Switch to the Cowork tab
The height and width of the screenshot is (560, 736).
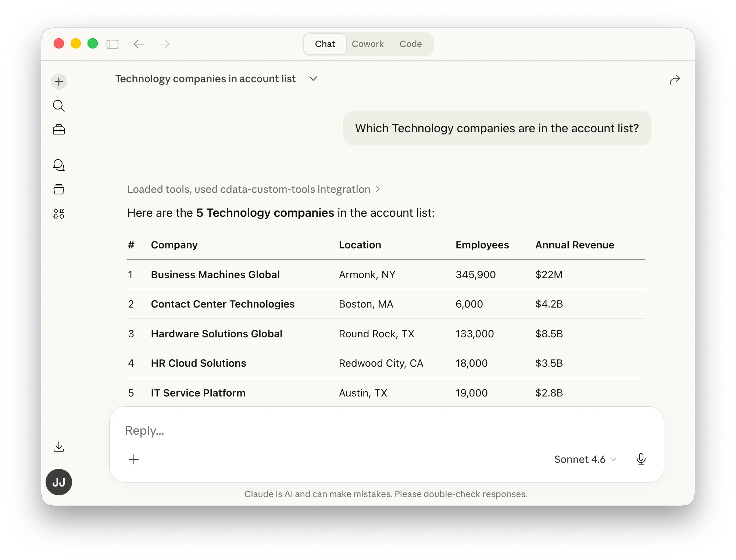click(368, 44)
